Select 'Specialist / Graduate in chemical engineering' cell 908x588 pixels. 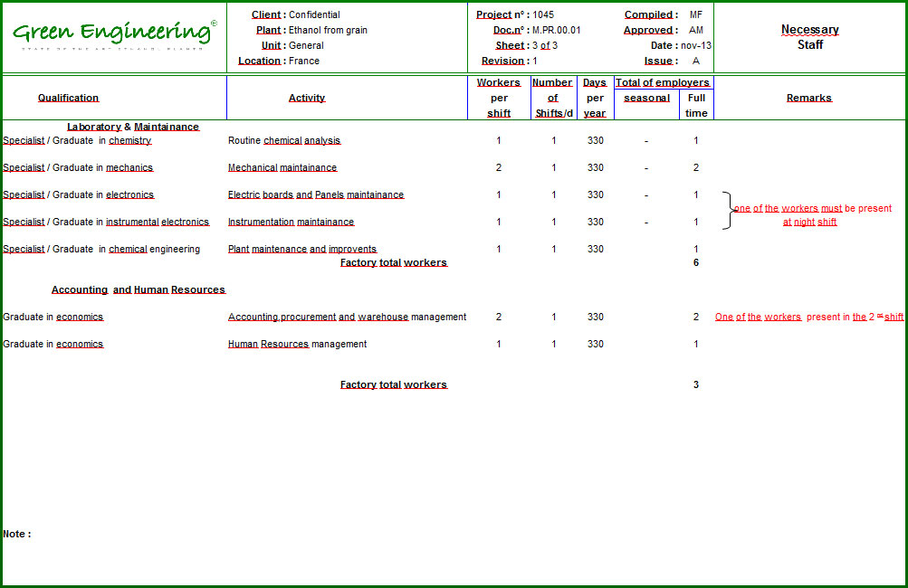coord(101,250)
